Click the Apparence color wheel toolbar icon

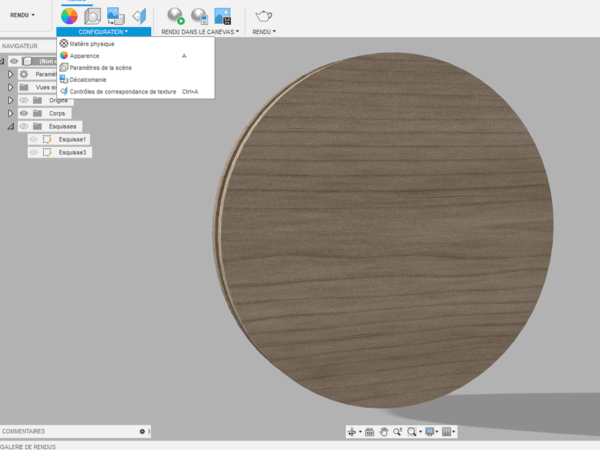pyautogui.click(x=68, y=16)
